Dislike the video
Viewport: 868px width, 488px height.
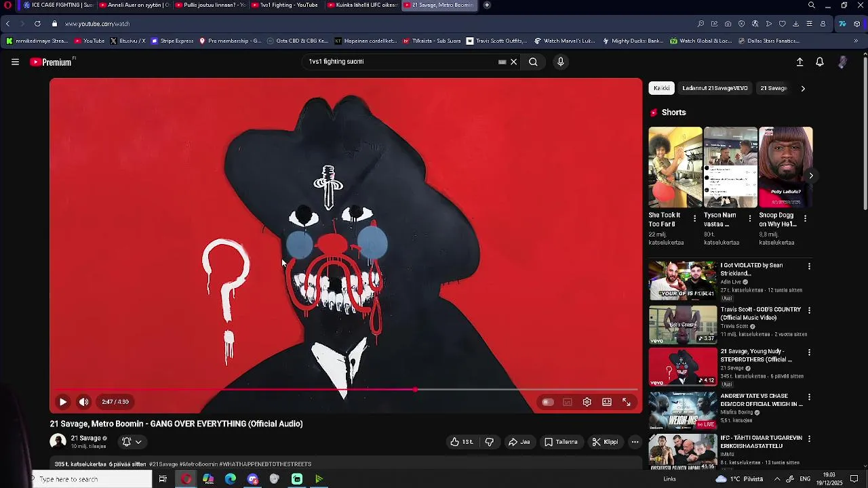(490, 442)
